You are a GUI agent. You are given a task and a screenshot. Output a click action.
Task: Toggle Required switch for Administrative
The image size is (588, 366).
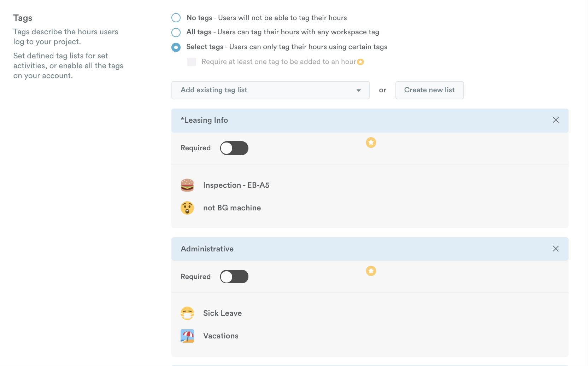tap(234, 277)
